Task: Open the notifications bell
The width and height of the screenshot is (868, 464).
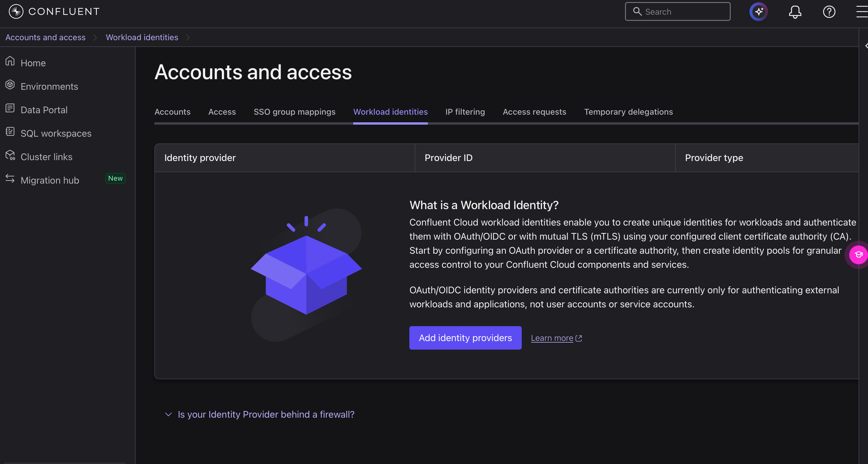Action: (795, 12)
